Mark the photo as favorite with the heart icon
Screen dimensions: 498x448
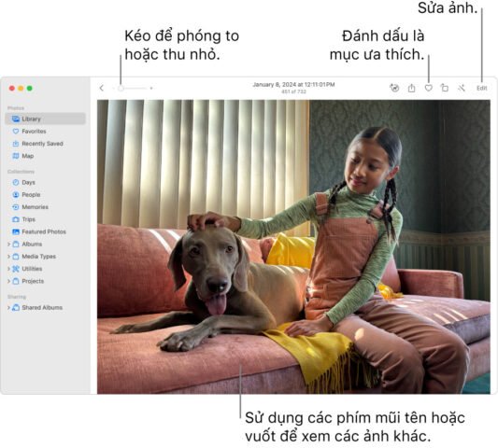point(429,88)
